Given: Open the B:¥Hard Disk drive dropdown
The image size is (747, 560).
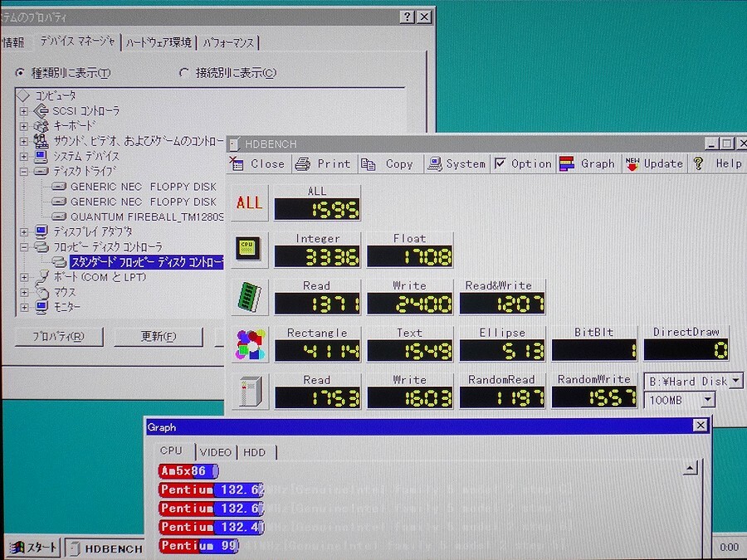Looking at the screenshot, I should [x=736, y=381].
